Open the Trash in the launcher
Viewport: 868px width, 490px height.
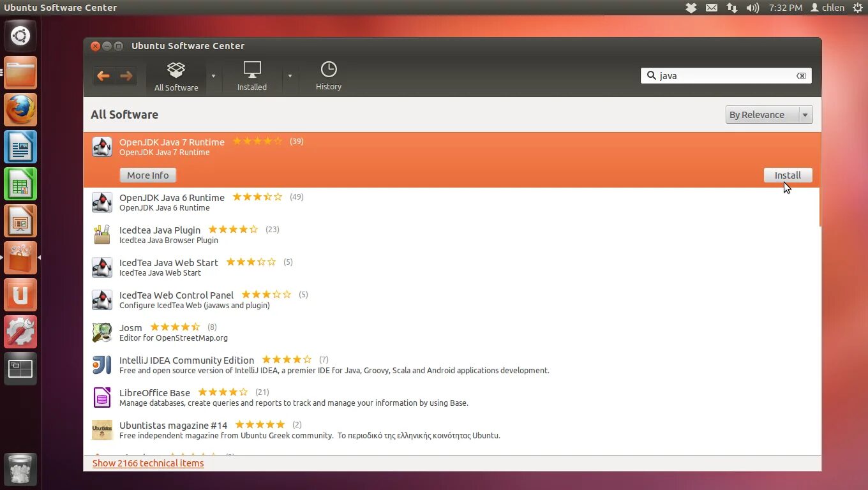20,470
